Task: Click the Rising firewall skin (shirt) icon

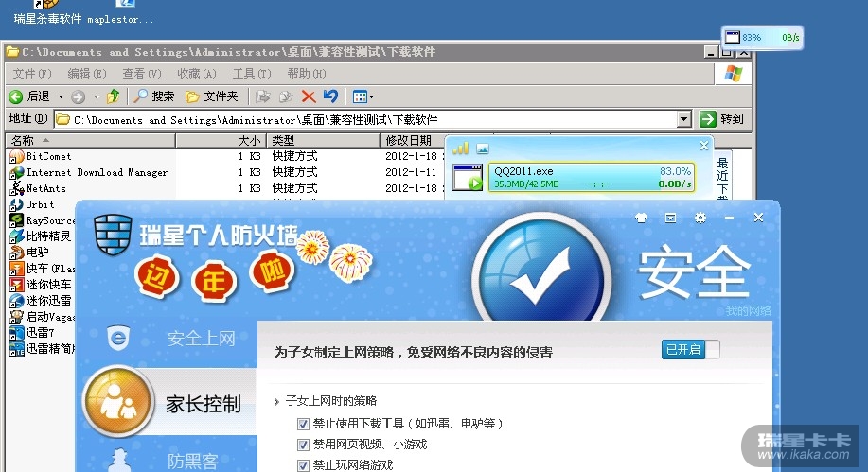Action: pyautogui.click(x=641, y=218)
